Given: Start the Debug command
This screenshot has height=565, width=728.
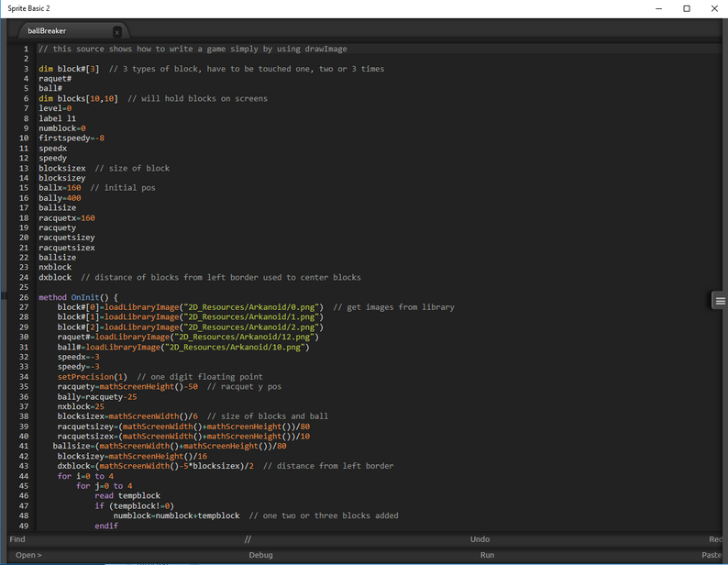Looking at the screenshot, I should [x=260, y=555].
